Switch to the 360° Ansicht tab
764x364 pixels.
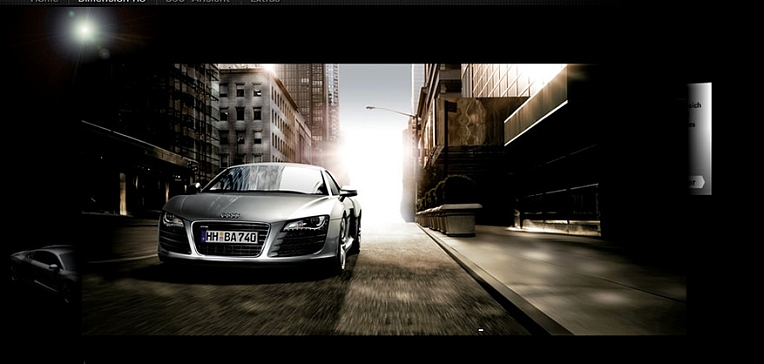point(197,1)
